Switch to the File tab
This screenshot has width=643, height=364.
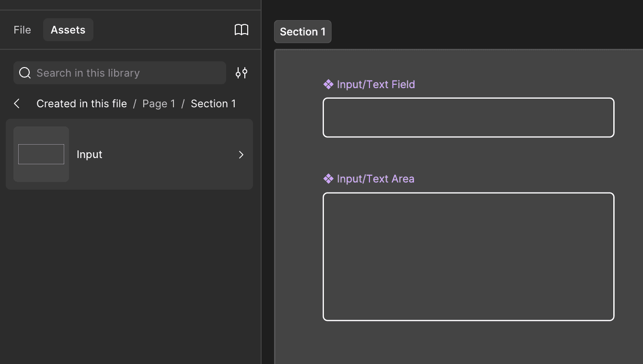click(x=22, y=29)
